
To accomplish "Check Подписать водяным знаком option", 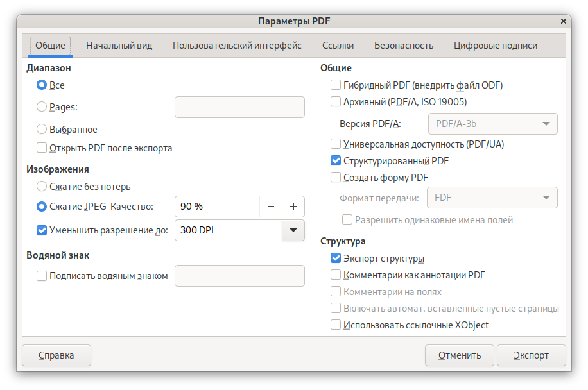I will click(42, 276).
